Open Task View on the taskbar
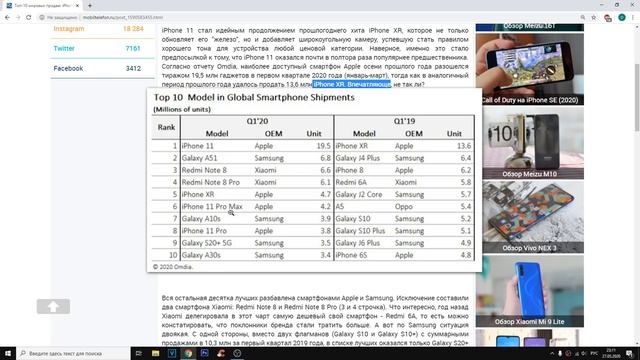Image resolution: width=640 pixels, height=360 pixels. pyautogui.click(x=139, y=353)
